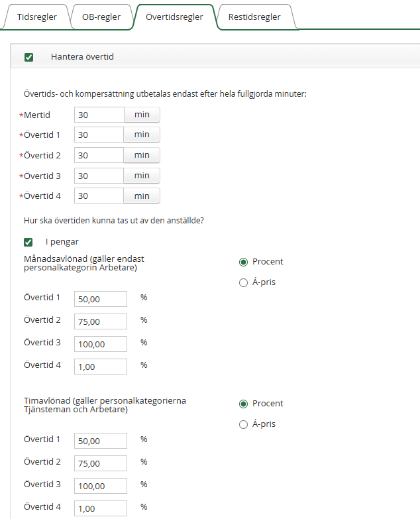
Task: Select Procent for Timavlönad
Action: [x=243, y=404]
